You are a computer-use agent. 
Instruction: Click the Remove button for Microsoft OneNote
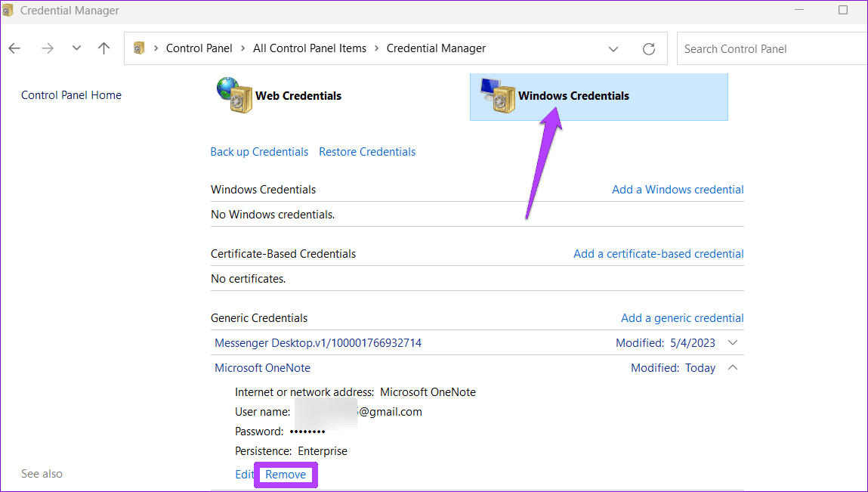pyautogui.click(x=286, y=475)
